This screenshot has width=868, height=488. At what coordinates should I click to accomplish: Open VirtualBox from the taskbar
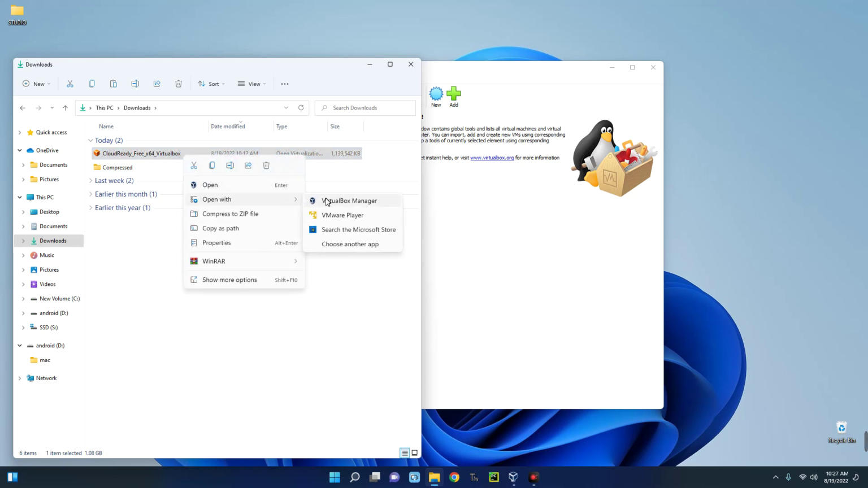coord(513,477)
